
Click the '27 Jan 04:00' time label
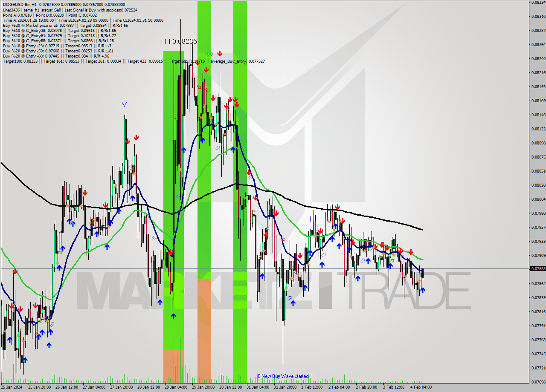(94, 387)
